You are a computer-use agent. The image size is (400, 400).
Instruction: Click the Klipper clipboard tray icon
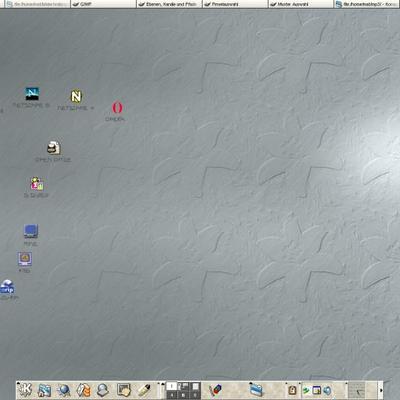[x=292, y=390]
